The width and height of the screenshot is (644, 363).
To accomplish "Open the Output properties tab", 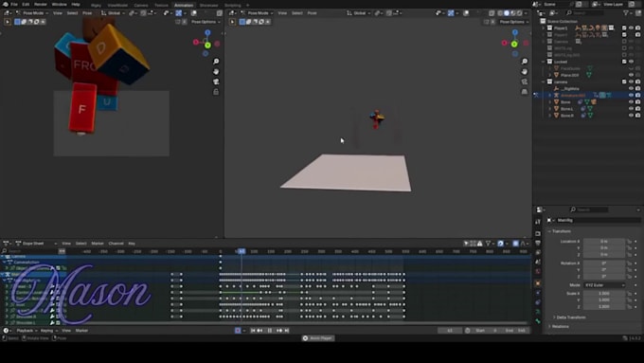I will pyautogui.click(x=538, y=243).
